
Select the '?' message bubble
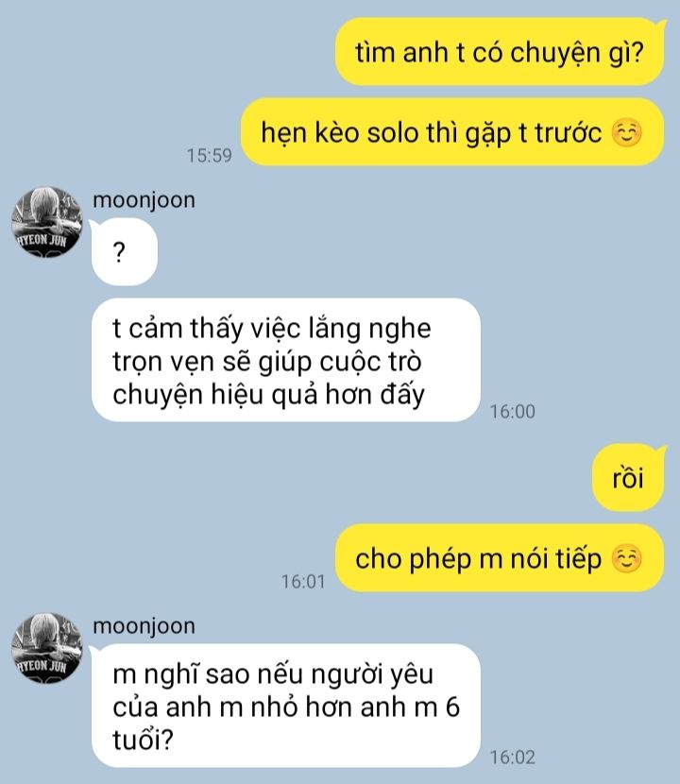124,252
